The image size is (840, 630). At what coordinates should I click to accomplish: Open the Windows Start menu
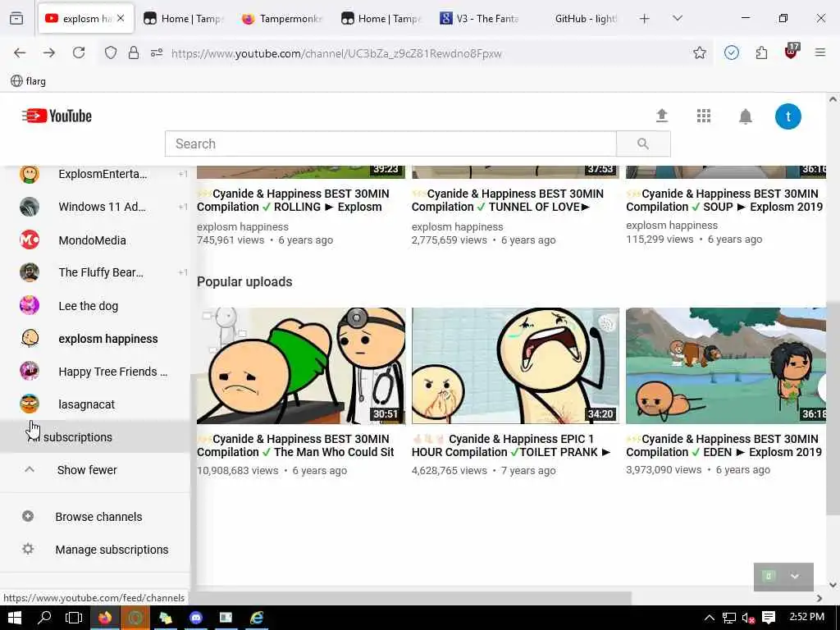point(15,618)
